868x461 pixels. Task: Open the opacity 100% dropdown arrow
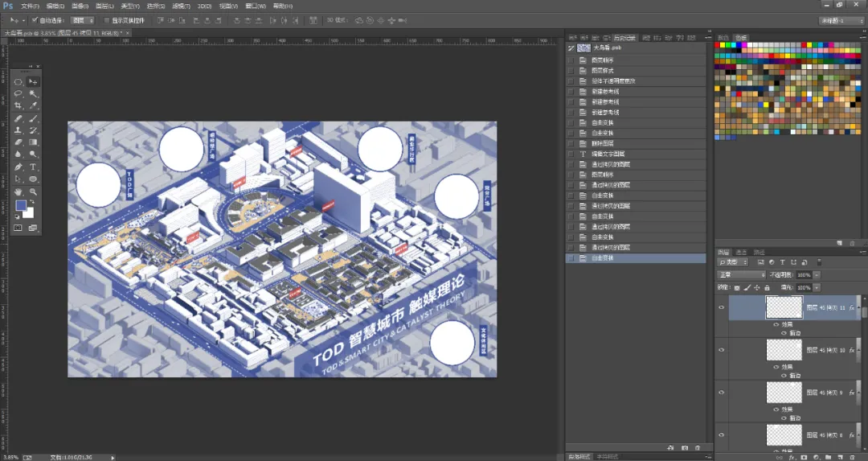pyautogui.click(x=817, y=275)
